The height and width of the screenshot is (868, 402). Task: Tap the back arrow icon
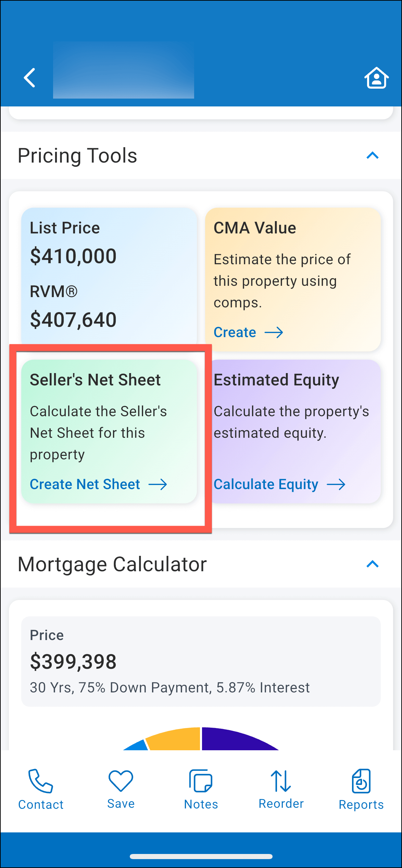[x=30, y=78]
